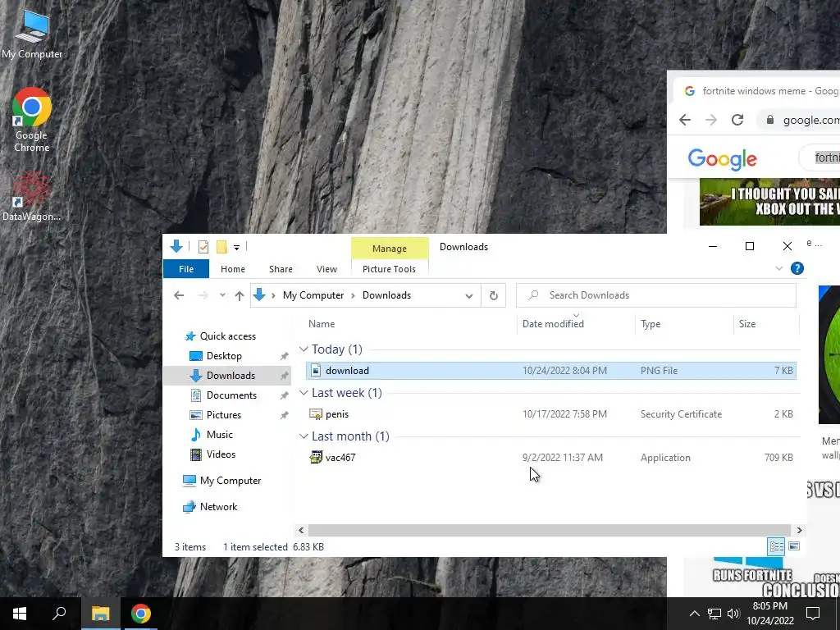Open Desktop in navigation pane

[224, 356]
